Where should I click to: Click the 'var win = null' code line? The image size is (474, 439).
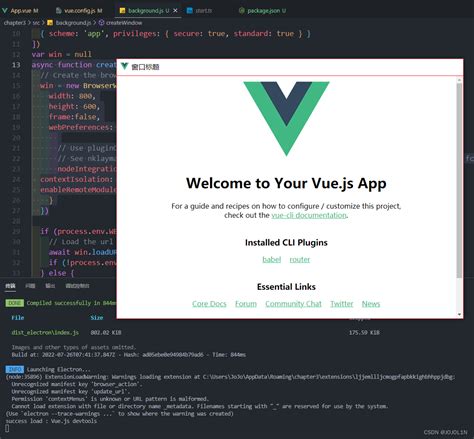coord(62,54)
